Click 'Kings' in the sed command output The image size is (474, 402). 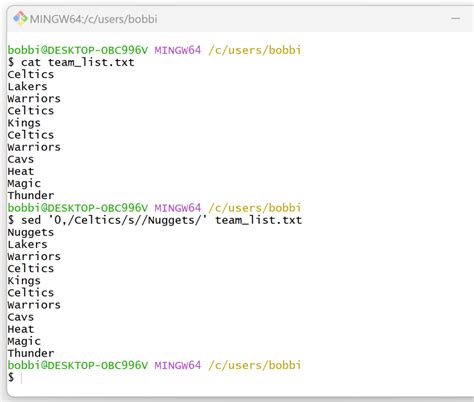[24, 281]
